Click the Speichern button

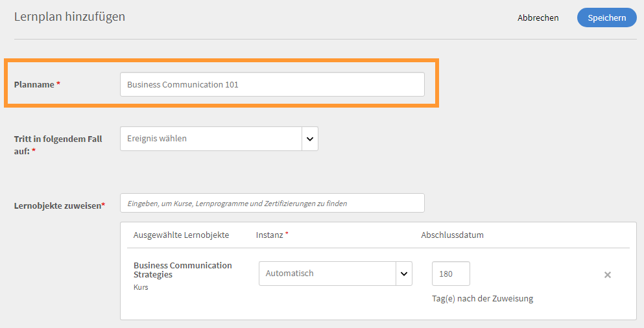606,18
